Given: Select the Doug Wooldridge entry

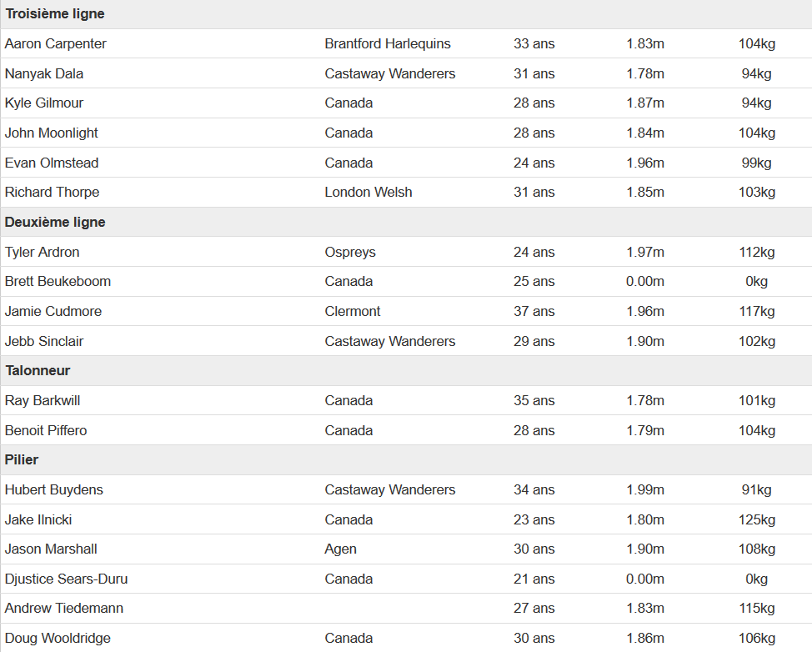Looking at the screenshot, I should click(58, 639).
